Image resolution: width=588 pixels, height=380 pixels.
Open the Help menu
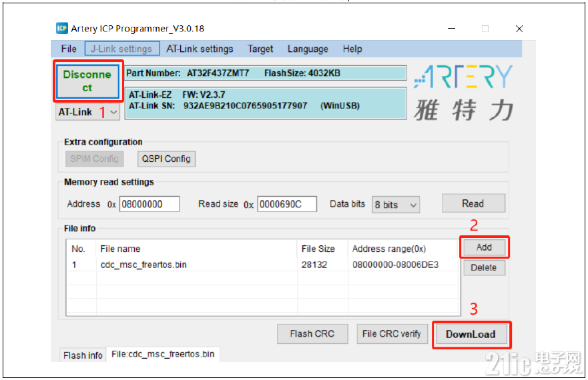[x=352, y=49]
